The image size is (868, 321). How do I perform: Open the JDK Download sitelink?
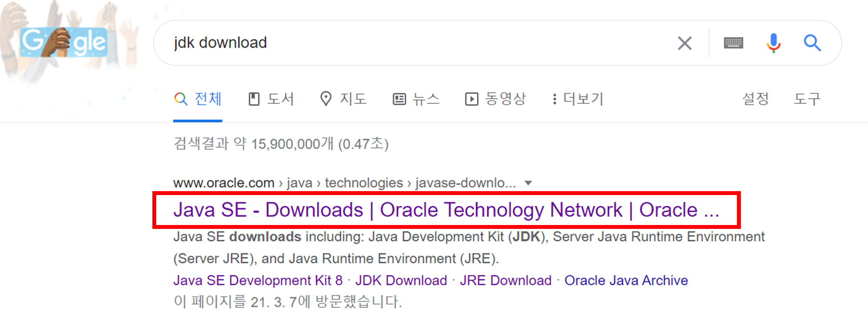(401, 281)
